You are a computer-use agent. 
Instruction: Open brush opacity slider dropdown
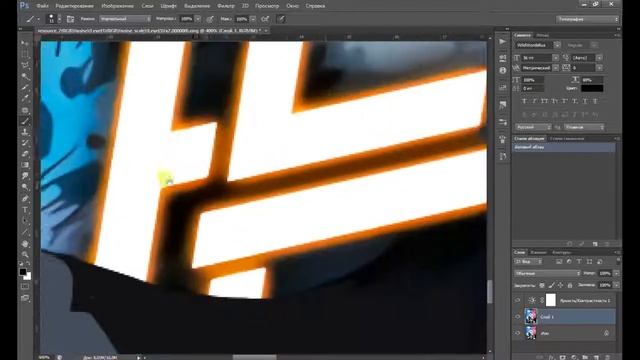point(198,19)
